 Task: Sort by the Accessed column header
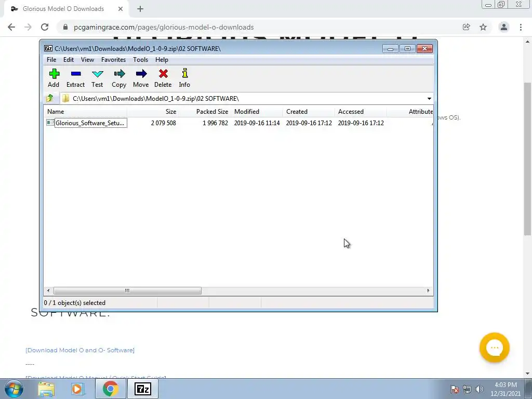(x=361, y=112)
